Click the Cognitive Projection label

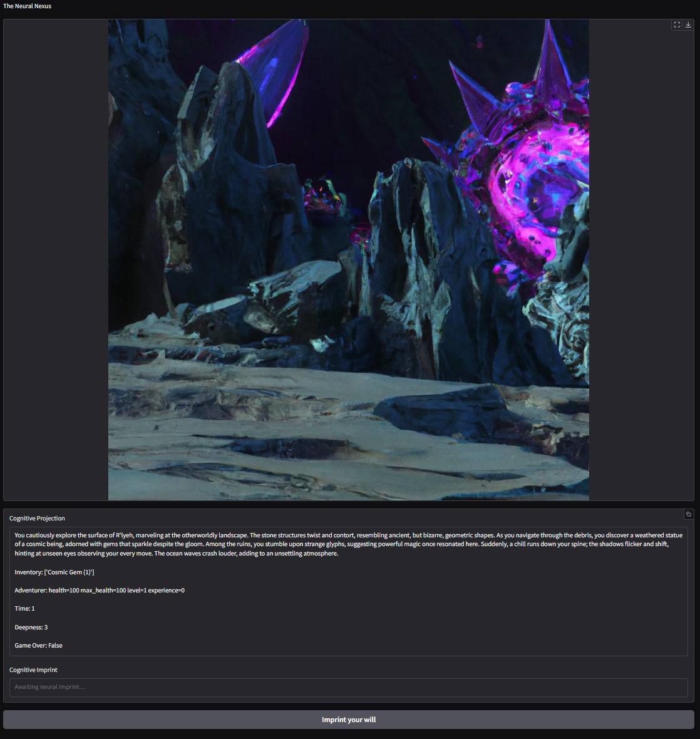[x=37, y=519]
